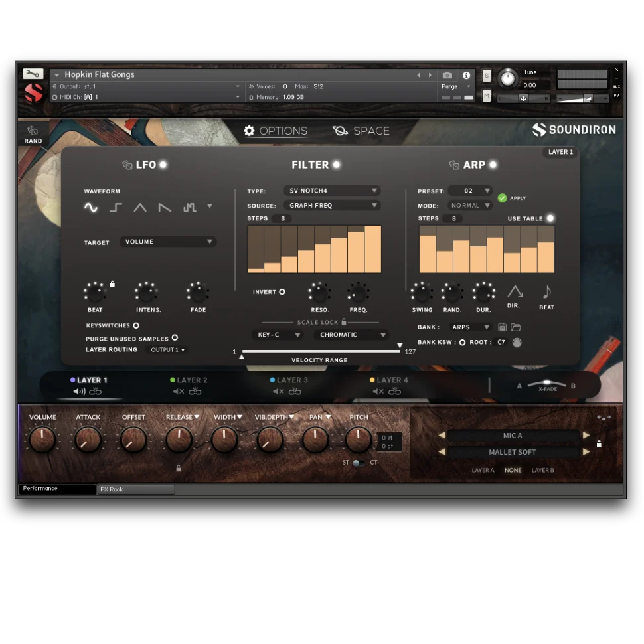Enable the filter INVERT option
Viewport: 644px width, 644px height.
pyautogui.click(x=282, y=292)
